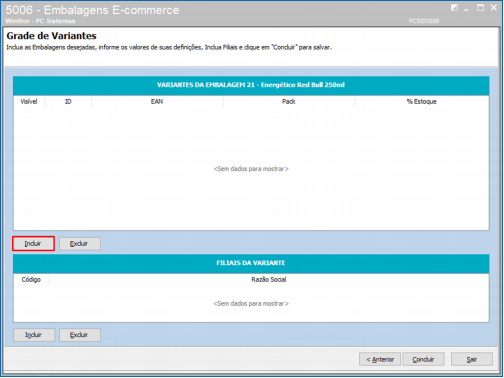Click Incluir button under the variantes grid
Screen dimensions: 504x378
(x=33, y=244)
